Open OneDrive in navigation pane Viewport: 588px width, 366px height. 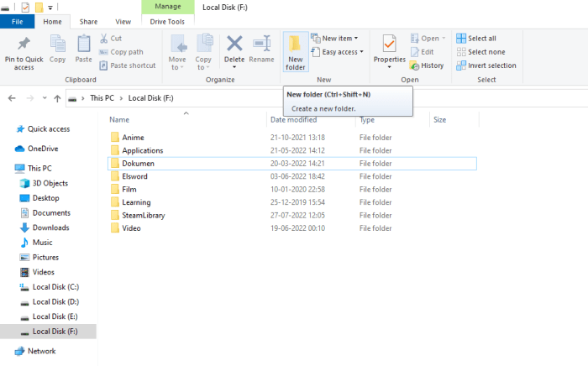pos(36,149)
